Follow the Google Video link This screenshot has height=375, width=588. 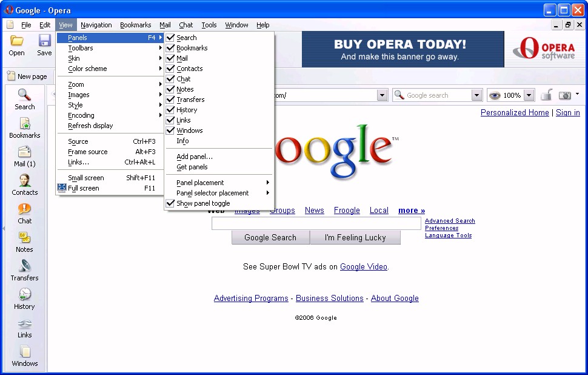pos(363,266)
